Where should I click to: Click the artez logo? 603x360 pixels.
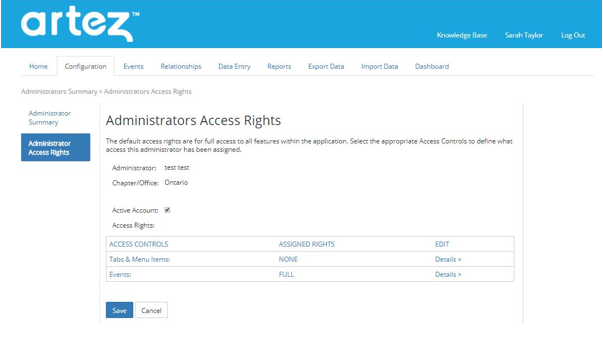[80, 24]
